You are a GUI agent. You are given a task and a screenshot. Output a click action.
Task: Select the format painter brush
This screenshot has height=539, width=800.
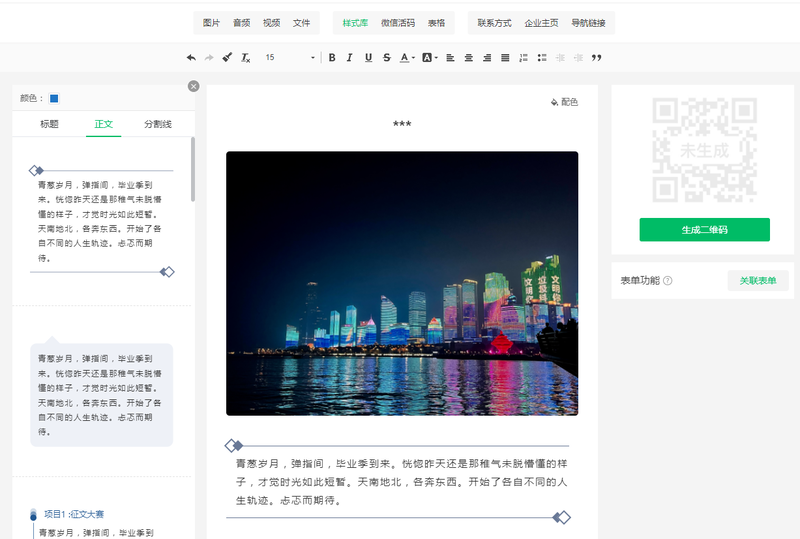[227, 58]
